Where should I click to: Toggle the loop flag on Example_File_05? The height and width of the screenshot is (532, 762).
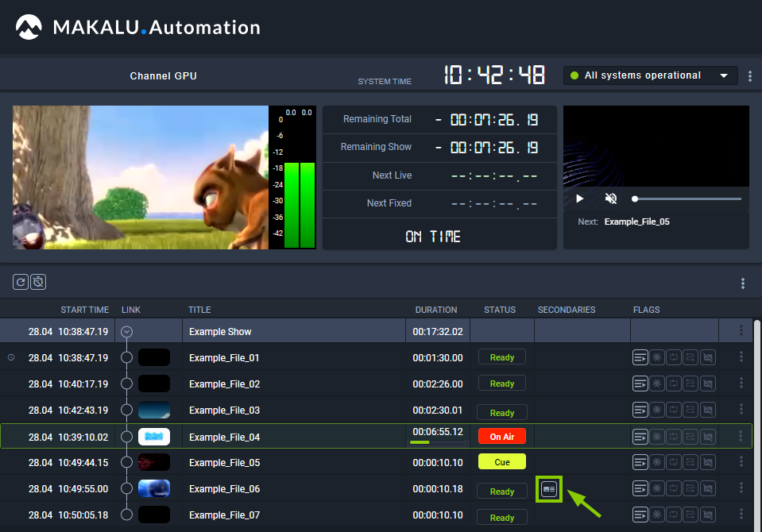pos(674,462)
